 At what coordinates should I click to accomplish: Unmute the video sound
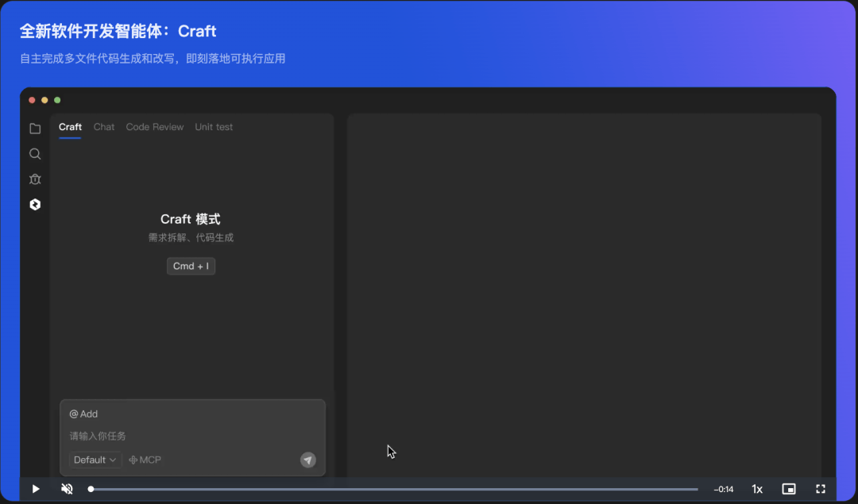[68, 489]
